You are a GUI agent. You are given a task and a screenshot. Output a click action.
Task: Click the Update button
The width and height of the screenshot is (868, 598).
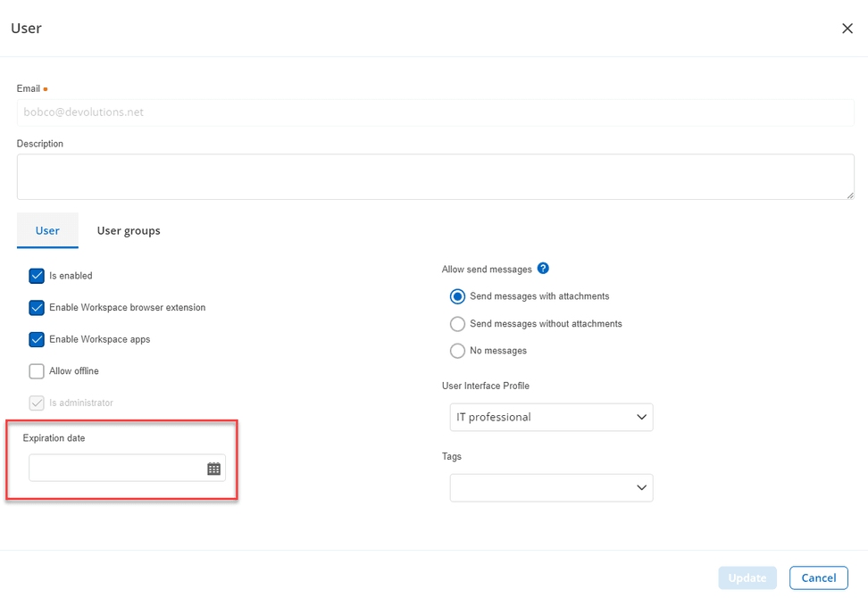click(747, 577)
